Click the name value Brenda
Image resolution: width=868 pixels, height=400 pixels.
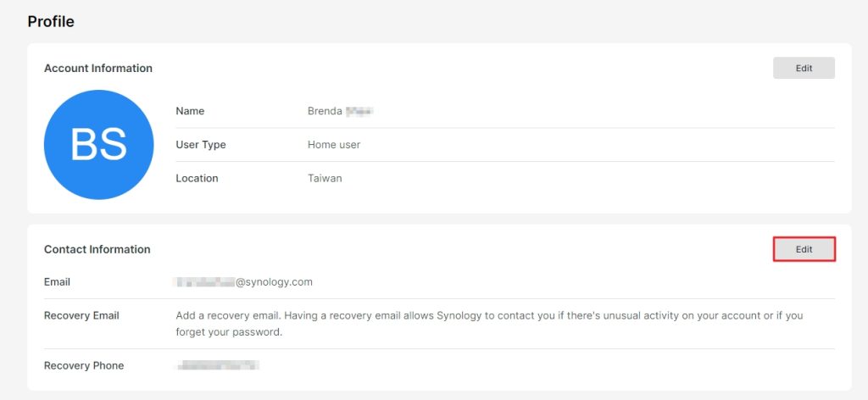pos(325,111)
